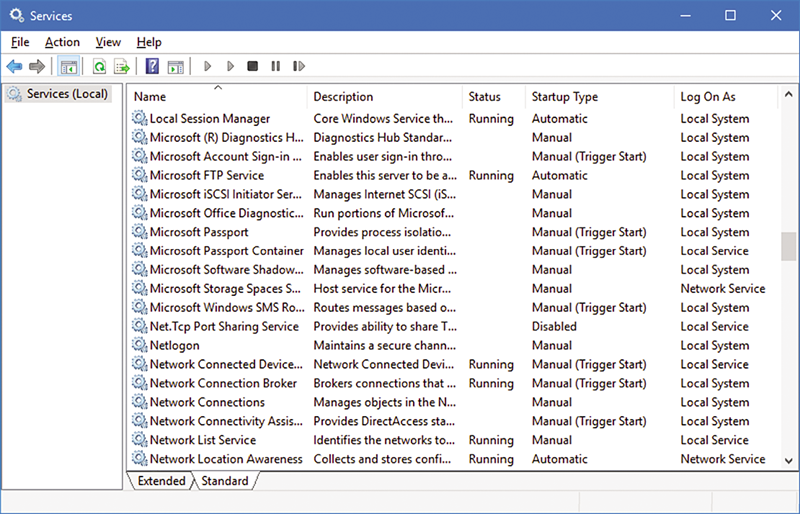Sort by the Startup Type column header
This screenshot has width=800, height=514.
600,96
